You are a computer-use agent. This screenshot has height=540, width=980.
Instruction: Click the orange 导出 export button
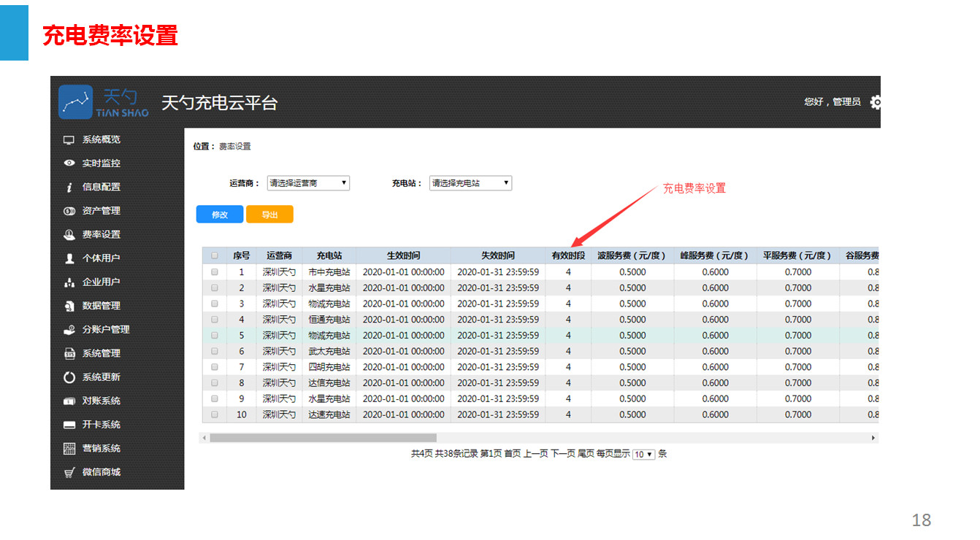pos(269,215)
